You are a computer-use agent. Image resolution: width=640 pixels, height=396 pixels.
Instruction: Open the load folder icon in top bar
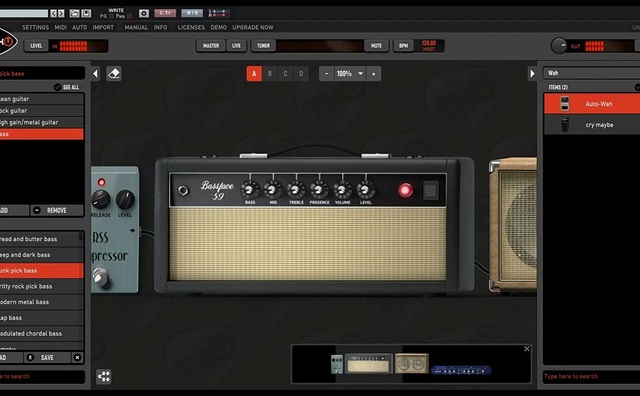coord(74,13)
